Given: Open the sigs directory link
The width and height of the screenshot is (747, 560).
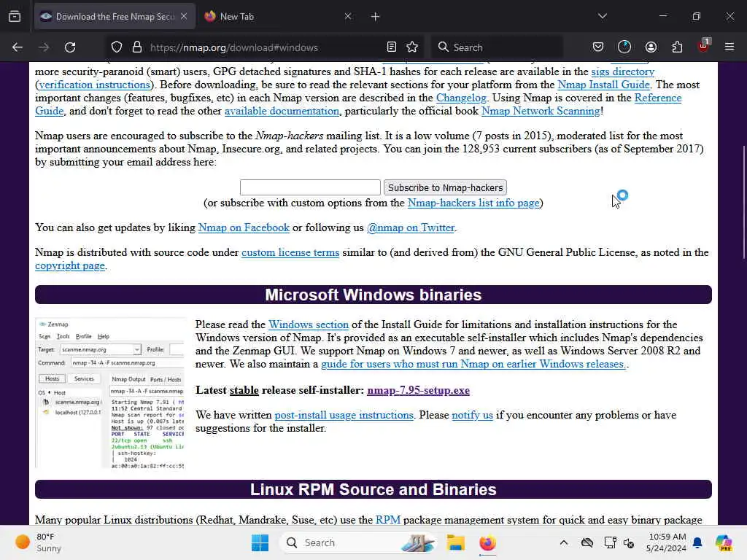Looking at the screenshot, I should [x=623, y=71].
